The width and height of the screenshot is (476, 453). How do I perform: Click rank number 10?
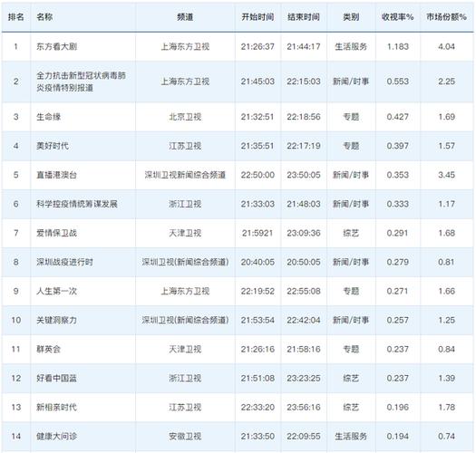coord(16,320)
